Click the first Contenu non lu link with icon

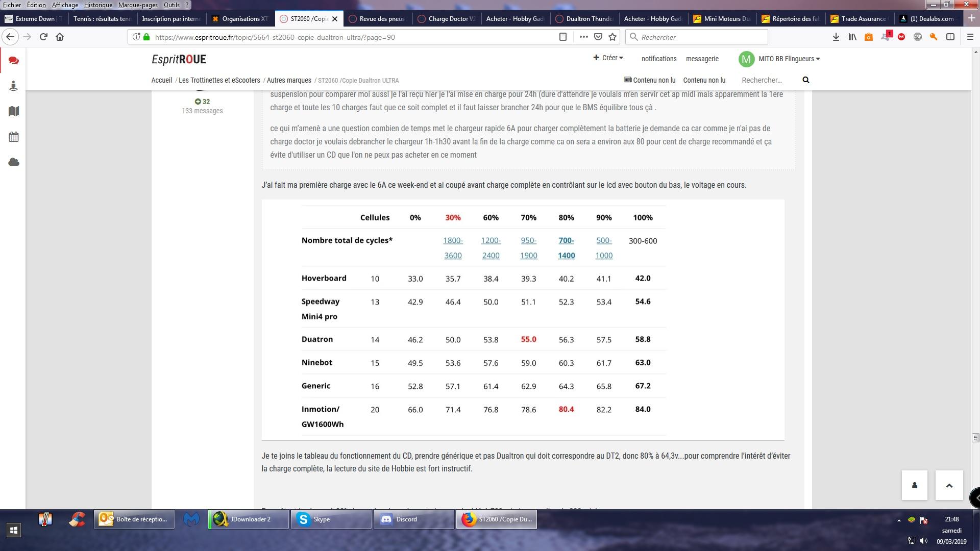tap(650, 80)
